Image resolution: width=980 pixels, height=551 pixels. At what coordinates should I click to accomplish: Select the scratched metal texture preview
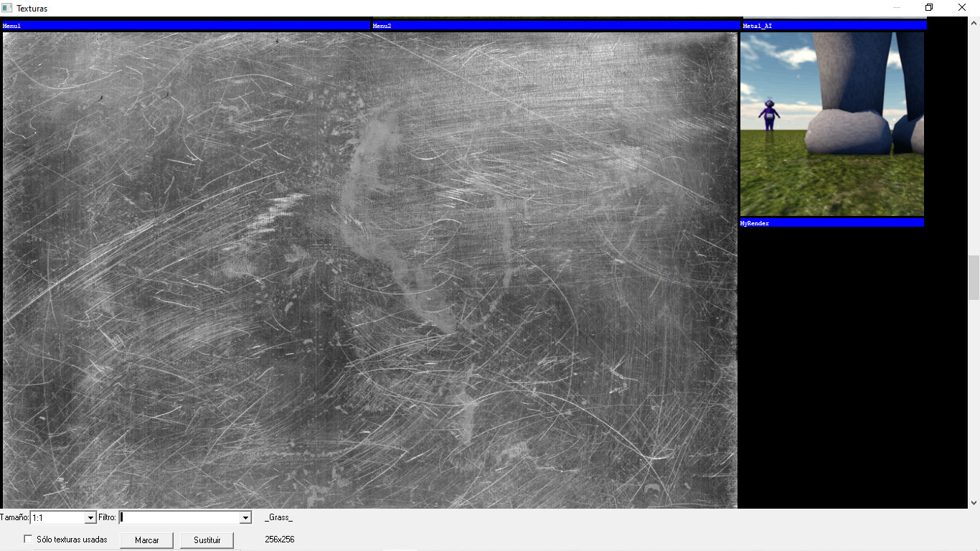click(x=370, y=270)
